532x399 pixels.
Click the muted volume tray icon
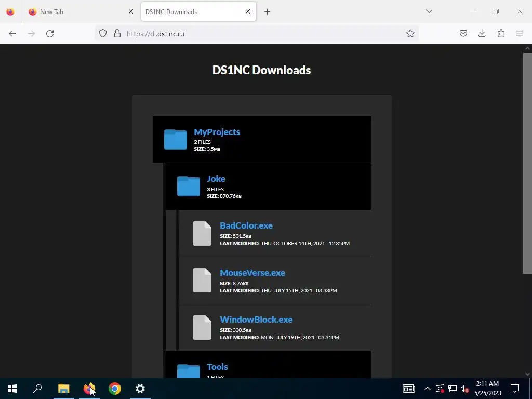(x=465, y=389)
